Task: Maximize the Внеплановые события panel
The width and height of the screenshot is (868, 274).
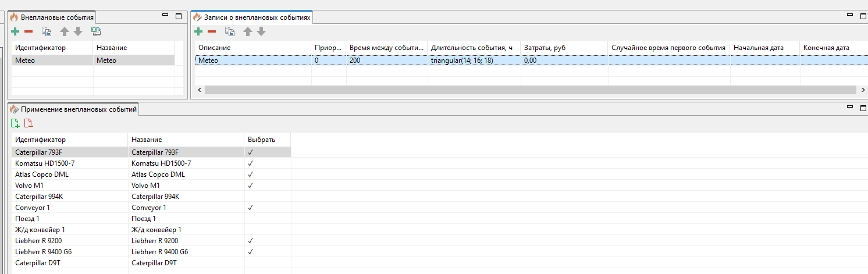Action: (x=179, y=17)
